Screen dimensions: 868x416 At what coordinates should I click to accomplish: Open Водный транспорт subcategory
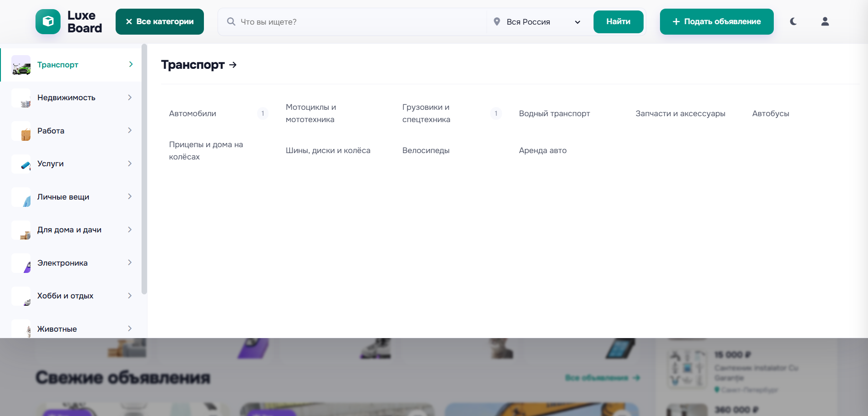554,113
